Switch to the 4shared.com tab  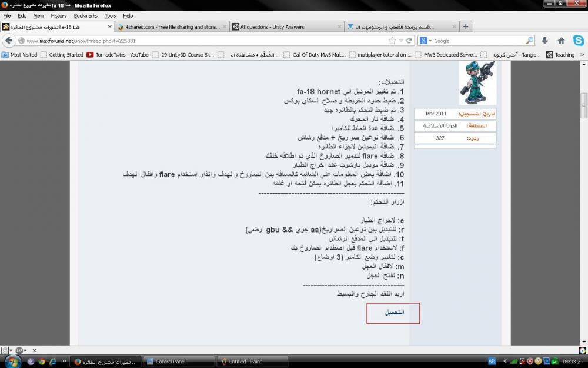(x=172, y=26)
